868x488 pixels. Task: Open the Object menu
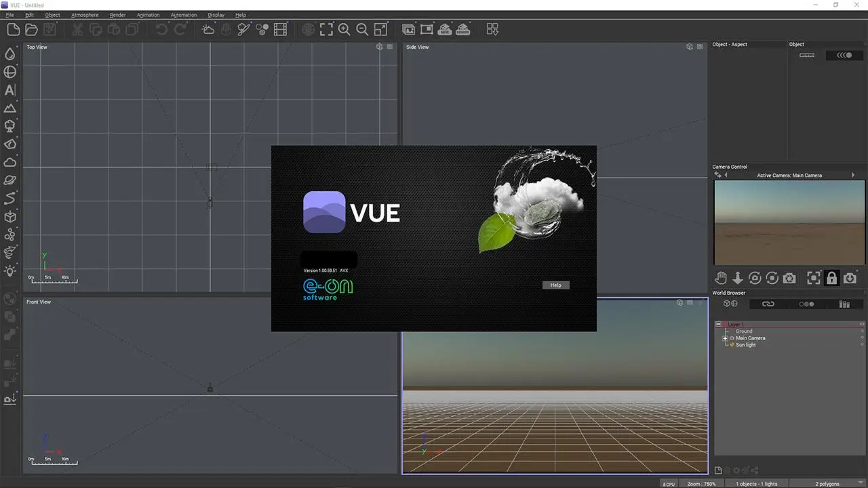coord(52,15)
